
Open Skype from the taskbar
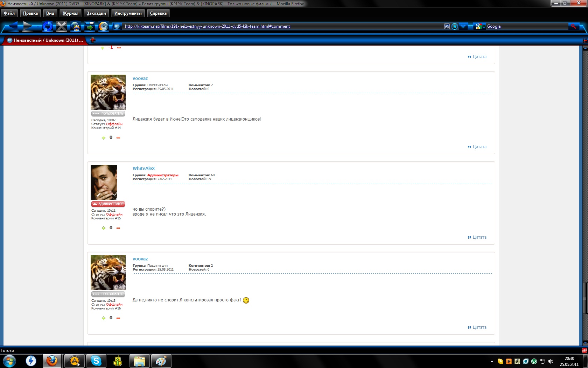coord(96,361)
